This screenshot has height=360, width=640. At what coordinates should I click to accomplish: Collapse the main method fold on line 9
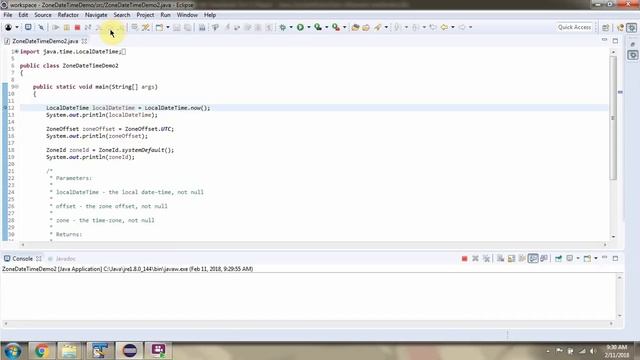[17, 87]
